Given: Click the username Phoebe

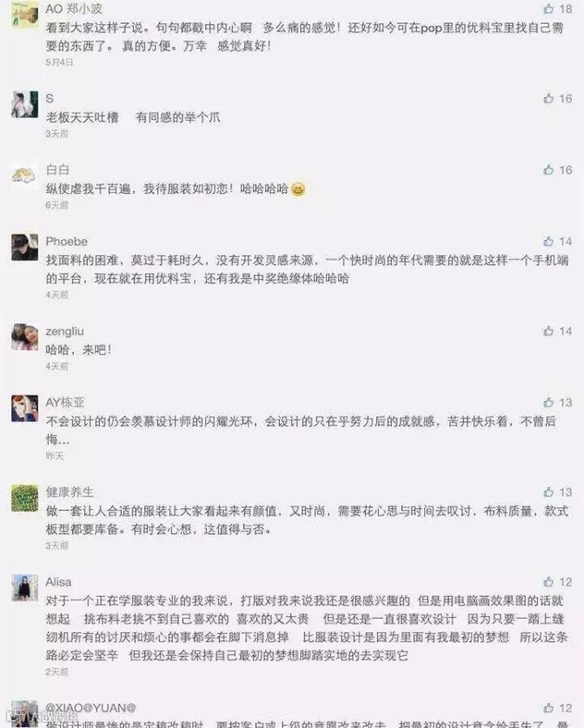Looking at the screenshot, I should (x=67, y=242).
